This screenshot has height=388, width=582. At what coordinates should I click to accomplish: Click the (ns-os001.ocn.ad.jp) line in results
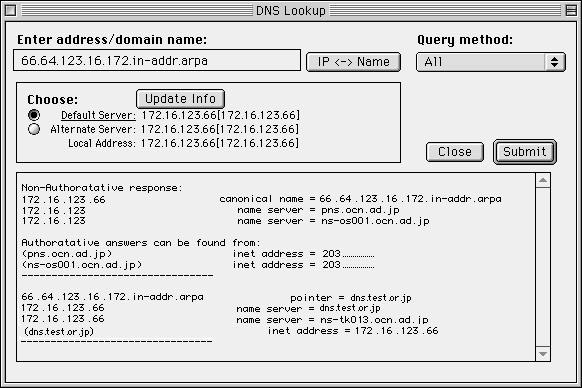click(x=82, y=265)
